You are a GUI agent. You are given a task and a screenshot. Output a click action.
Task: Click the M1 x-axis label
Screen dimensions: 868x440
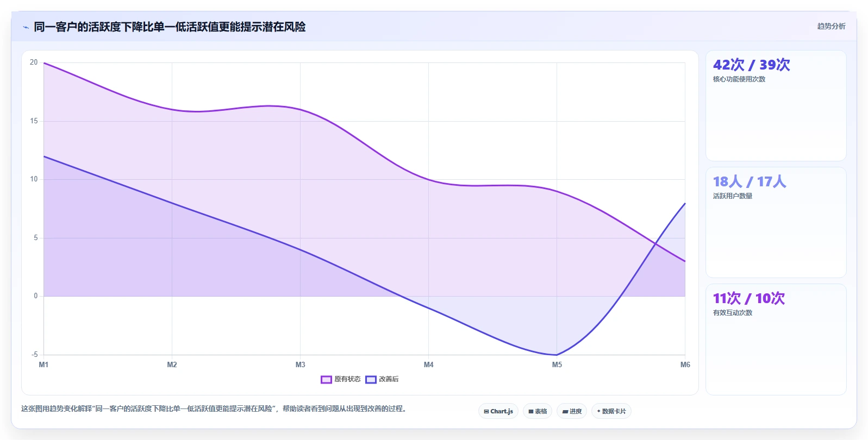[x=43, y=364]
